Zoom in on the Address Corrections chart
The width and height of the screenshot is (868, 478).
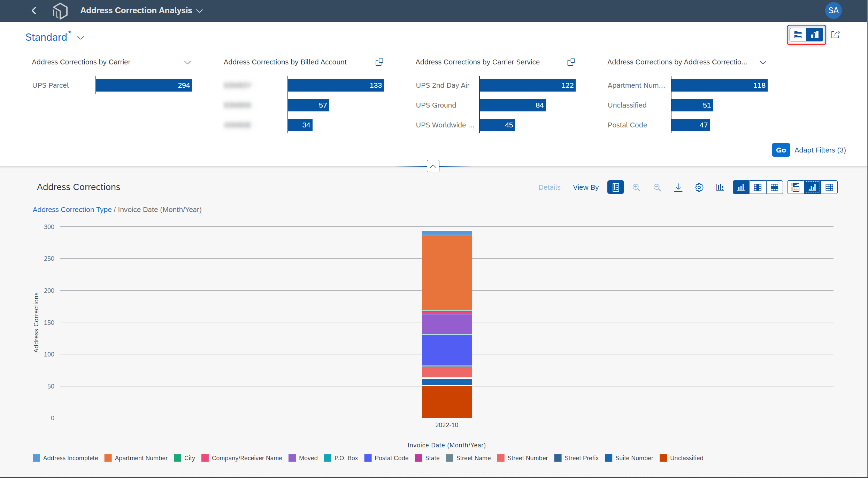[636, 187]
